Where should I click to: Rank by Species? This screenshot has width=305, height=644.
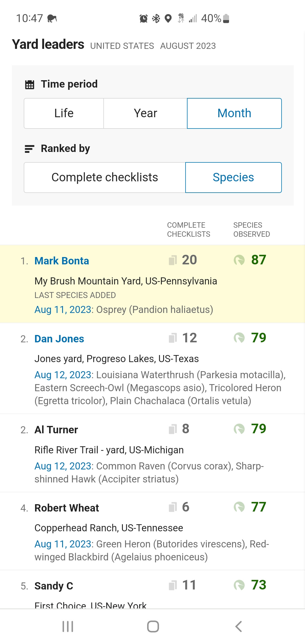(x=233, y=177)
